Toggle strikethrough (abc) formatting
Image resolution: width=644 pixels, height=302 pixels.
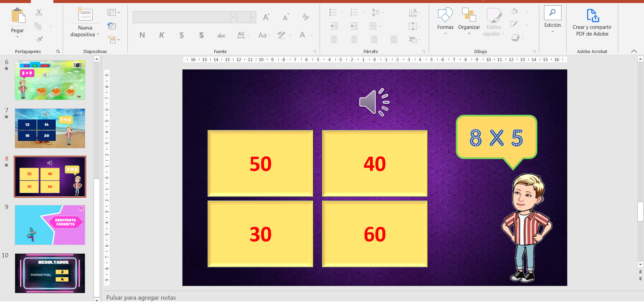tap(221, 35)
